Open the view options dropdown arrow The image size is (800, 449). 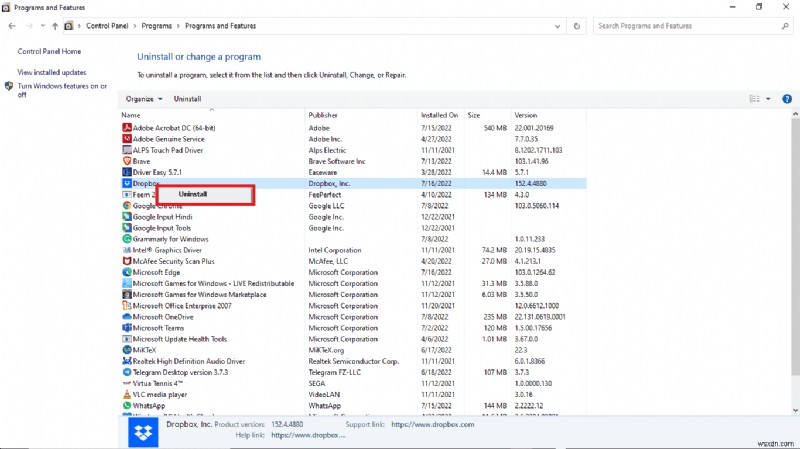pos(768,99)
